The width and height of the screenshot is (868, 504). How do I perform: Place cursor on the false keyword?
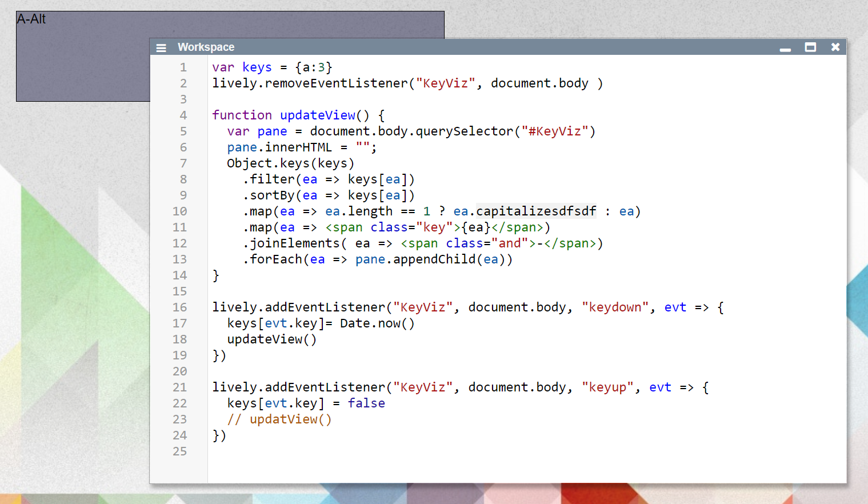[366, 403]
